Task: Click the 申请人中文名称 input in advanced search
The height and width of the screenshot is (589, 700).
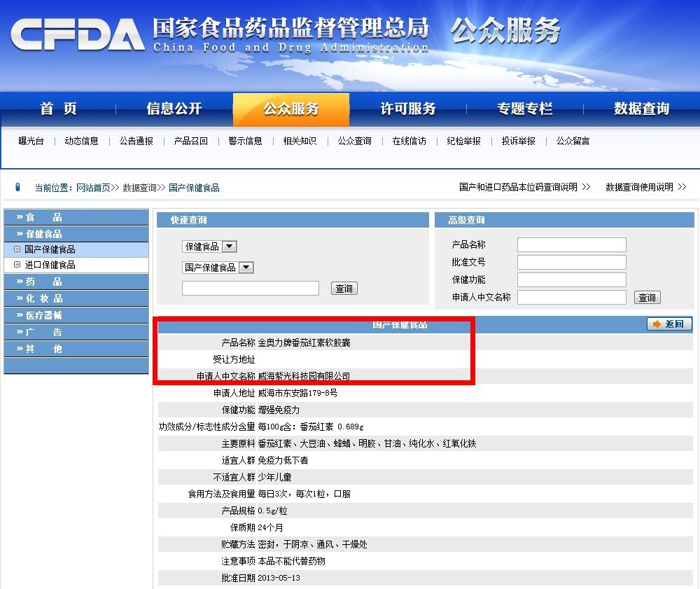Action: click(x=571, y=297)
